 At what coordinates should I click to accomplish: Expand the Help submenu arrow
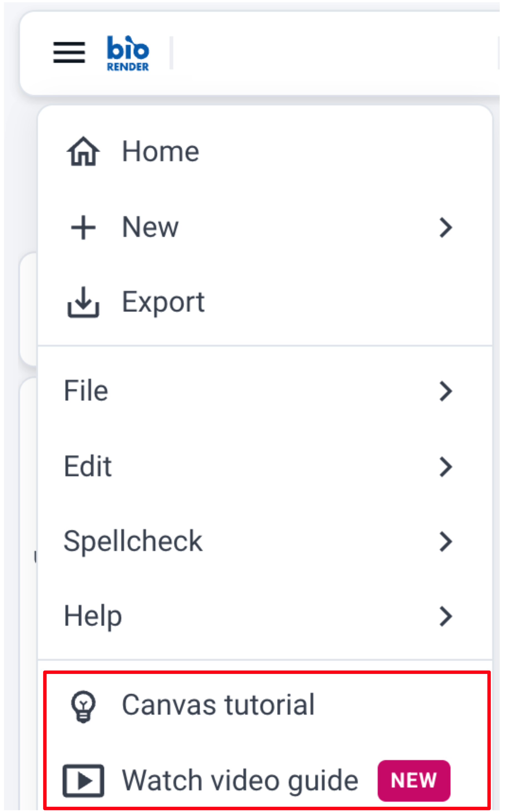coord(446,616)
